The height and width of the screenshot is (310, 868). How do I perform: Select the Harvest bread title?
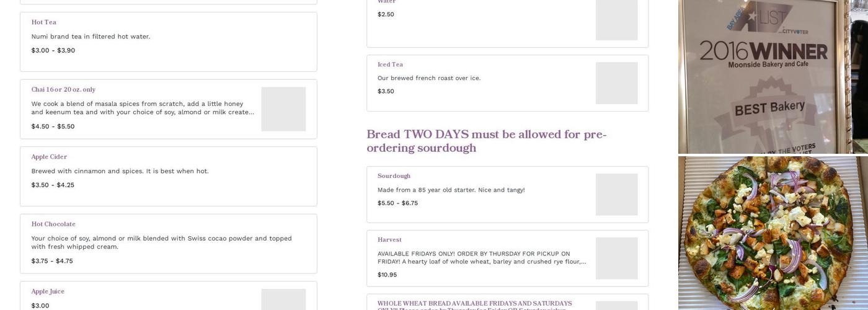coord(389,240)
